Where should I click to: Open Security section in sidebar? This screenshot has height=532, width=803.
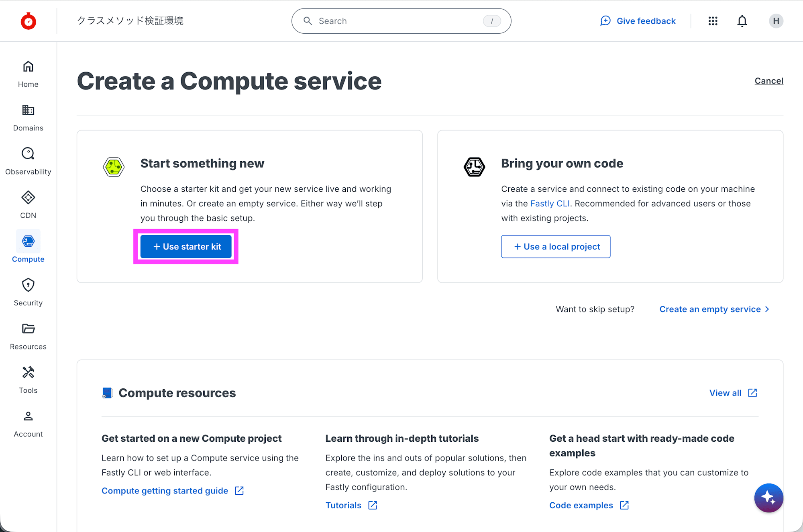tap(28, 292)
